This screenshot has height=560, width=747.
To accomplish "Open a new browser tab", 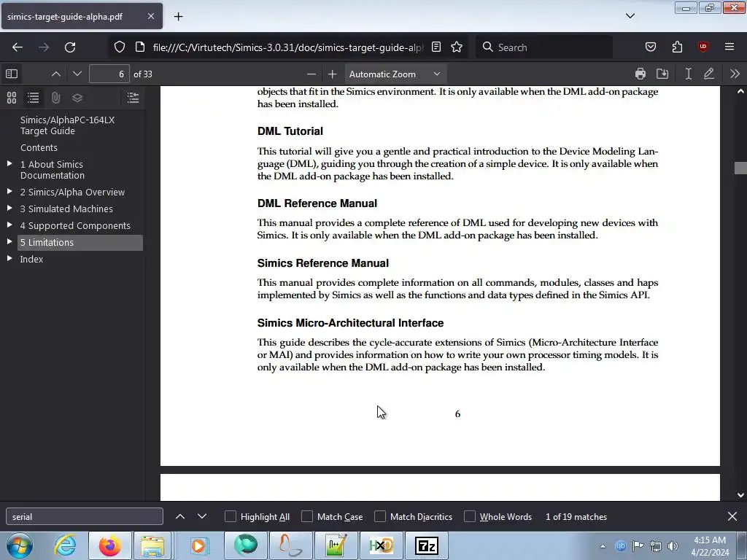I will (178, 17).
